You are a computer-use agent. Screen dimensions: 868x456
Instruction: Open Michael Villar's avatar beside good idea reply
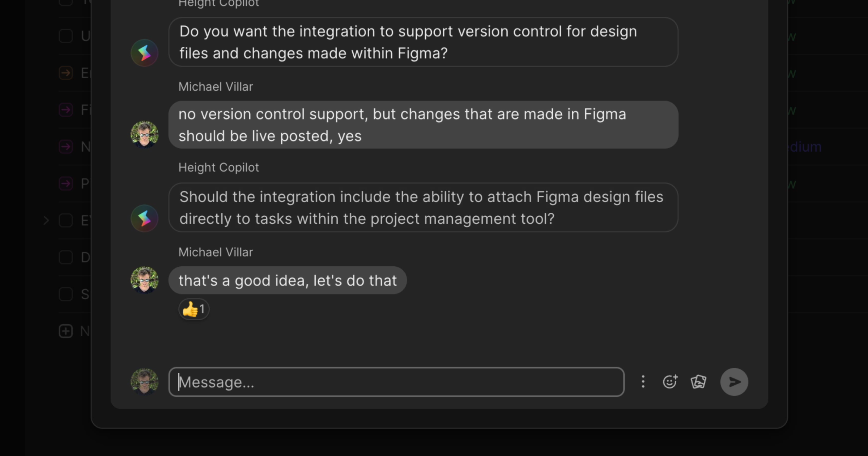pyautogui.click(x=144, y=280)
